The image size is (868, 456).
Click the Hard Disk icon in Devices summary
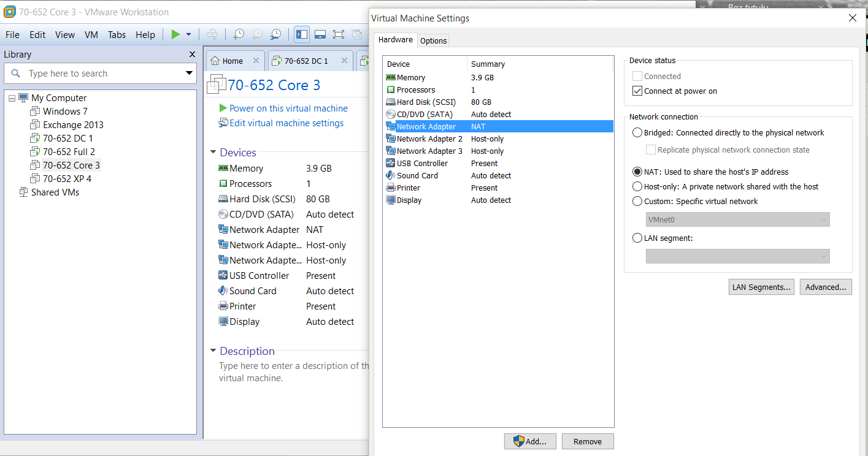(223, 199)
